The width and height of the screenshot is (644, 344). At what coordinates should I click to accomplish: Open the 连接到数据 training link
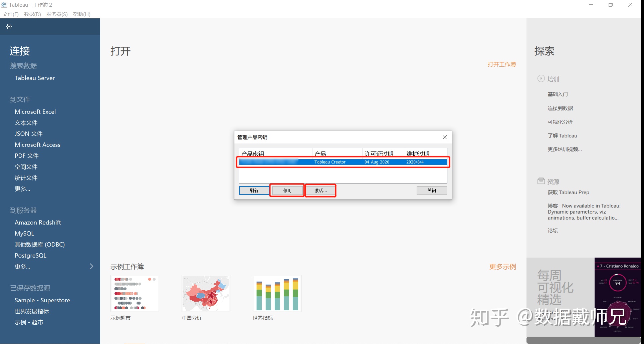pos(560,108)
